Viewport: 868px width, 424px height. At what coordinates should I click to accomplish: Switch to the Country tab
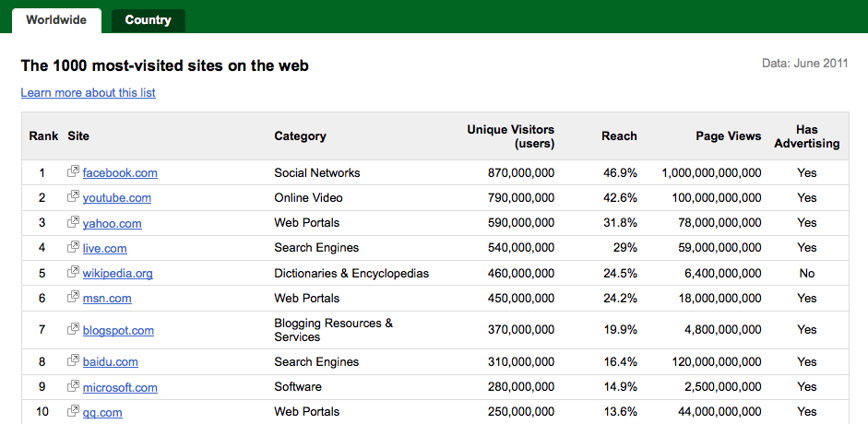tap(149, 21)
